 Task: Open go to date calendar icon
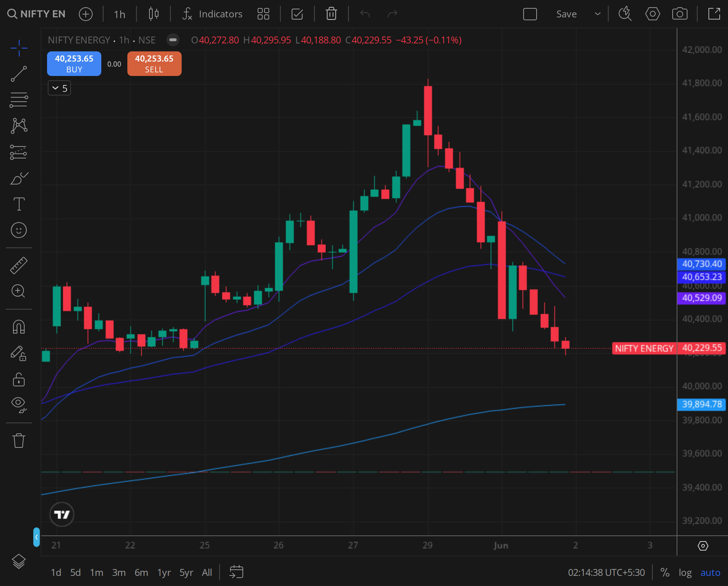(236, 572)
